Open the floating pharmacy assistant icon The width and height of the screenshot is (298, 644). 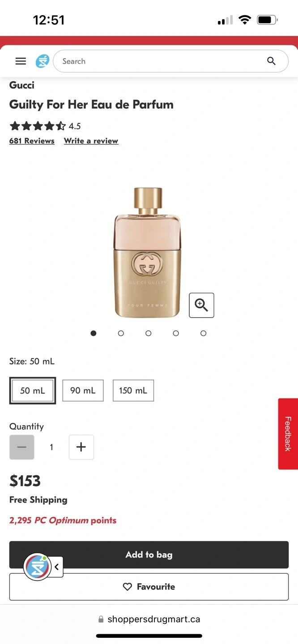pos(38,567)
